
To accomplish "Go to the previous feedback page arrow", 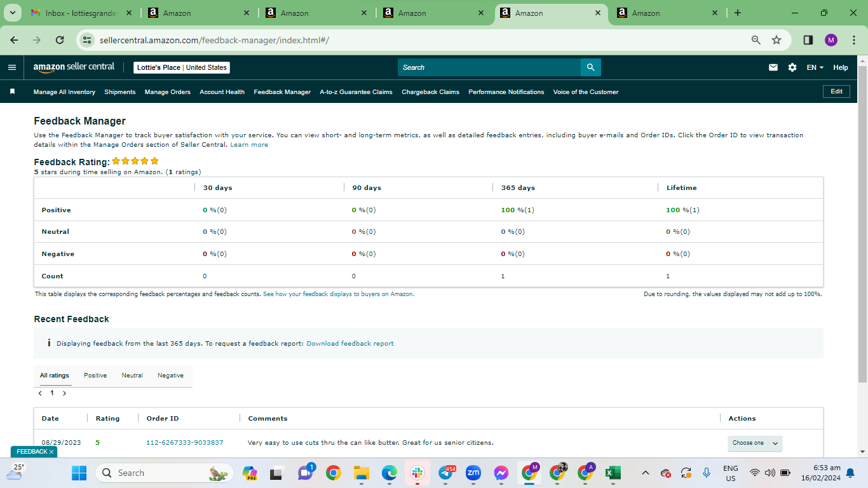I will tap(40, 393).
